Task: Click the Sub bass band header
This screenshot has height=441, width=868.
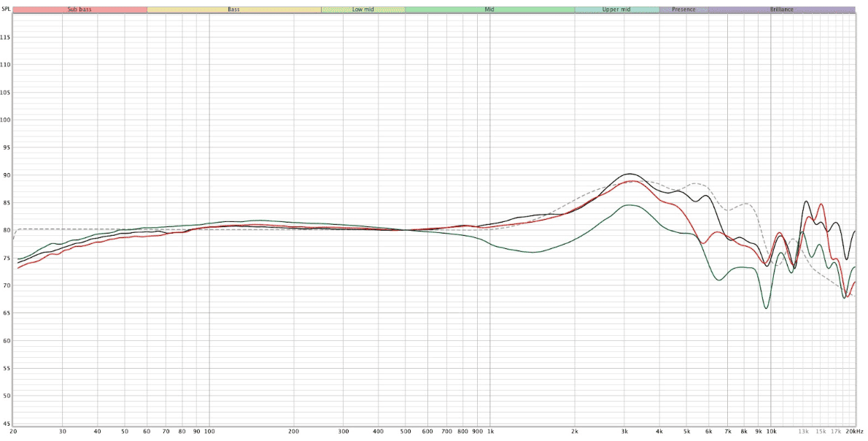Action: (x=80, y=9)
